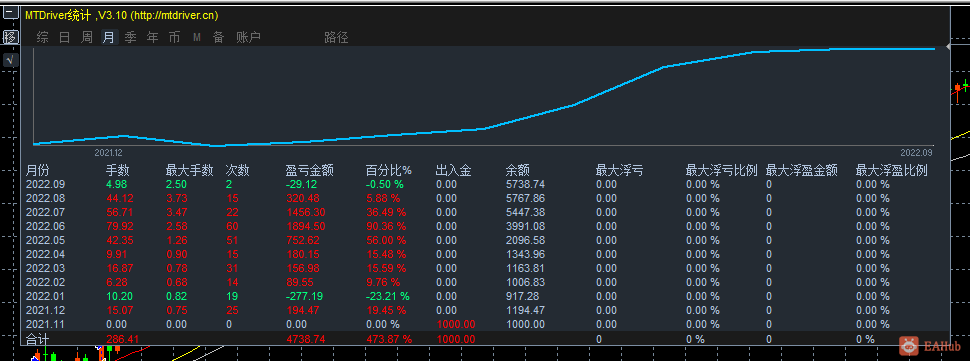Toggle the √ checkmark icon on left edge

pos(11,60)
